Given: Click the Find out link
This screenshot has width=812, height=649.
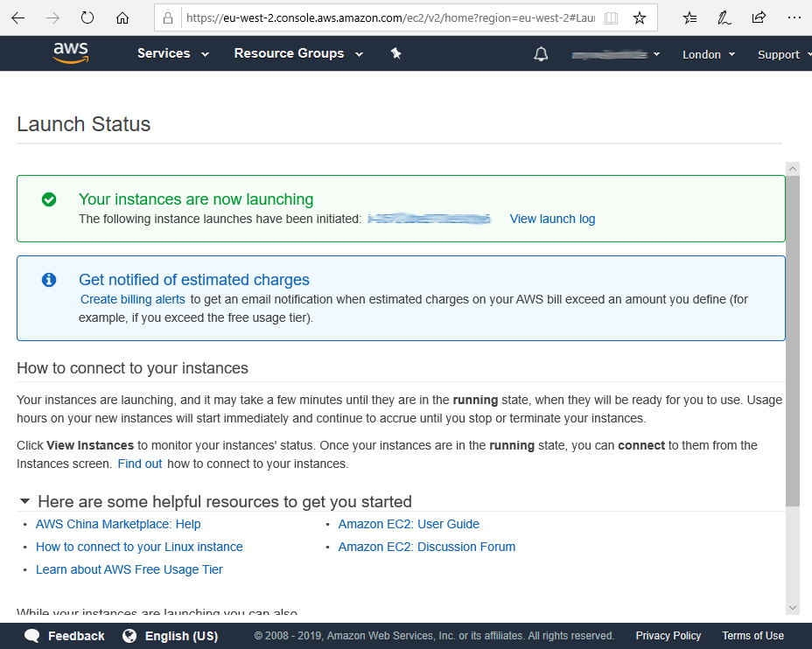Looking at the screenshot, I should pyautogui.click(x=140, y=464).
